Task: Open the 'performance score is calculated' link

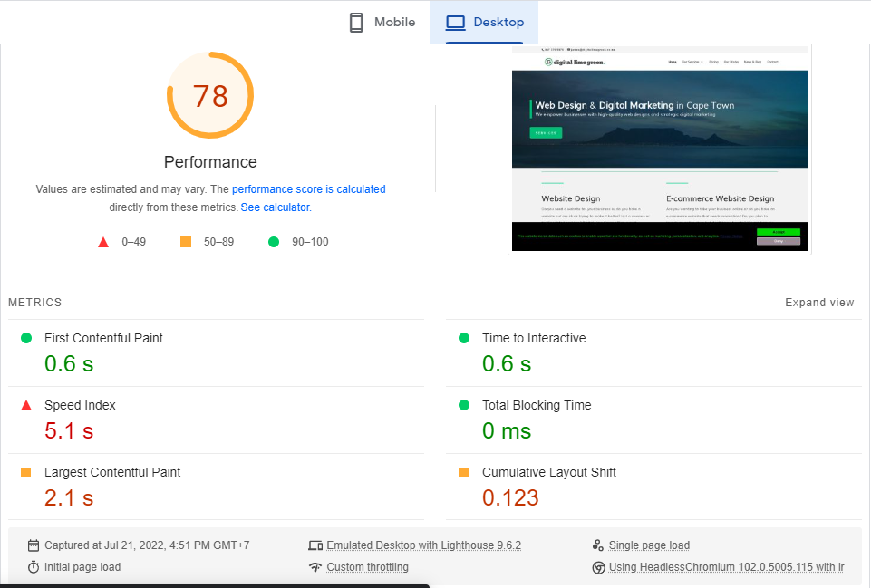Action: point(308,189)
